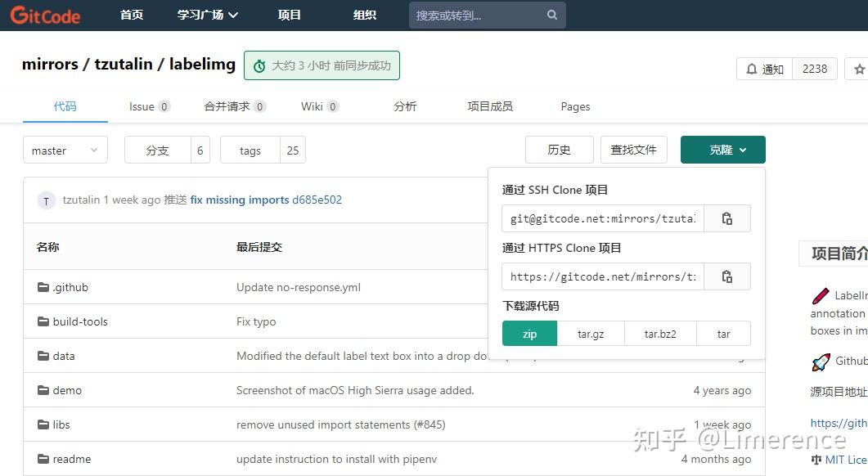Click the data folder icon
Image resolution: width=868 pixels, height=476 pixels.
click(43, 355)
